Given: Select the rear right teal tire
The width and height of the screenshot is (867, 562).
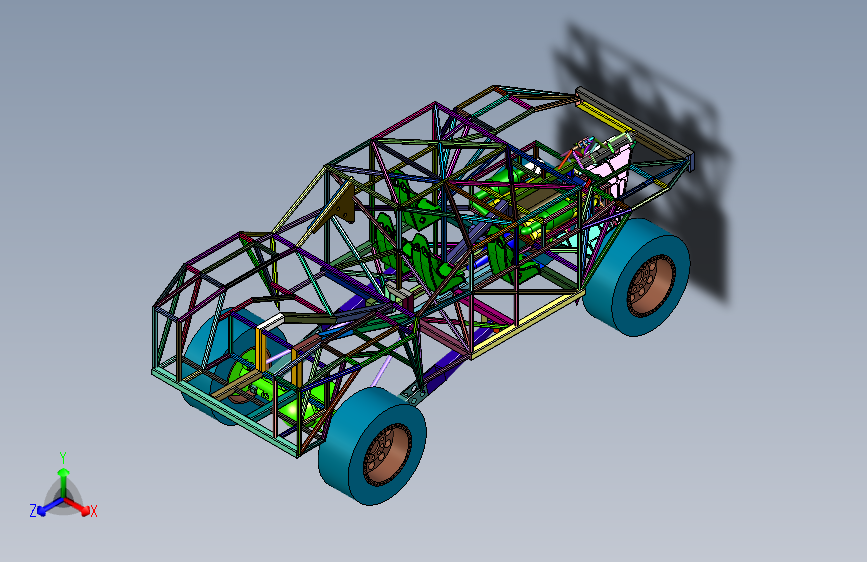Looking at the screenshot, I should (637, 277).
